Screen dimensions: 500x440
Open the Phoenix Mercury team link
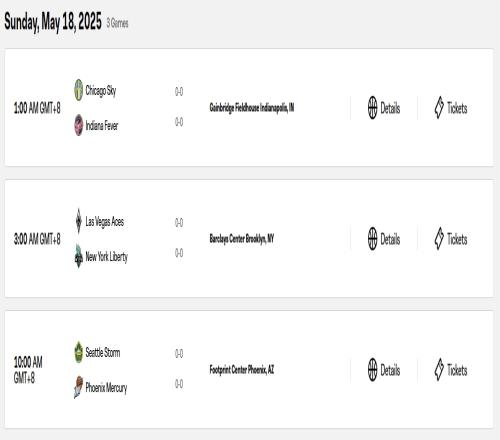pos(106,388)
